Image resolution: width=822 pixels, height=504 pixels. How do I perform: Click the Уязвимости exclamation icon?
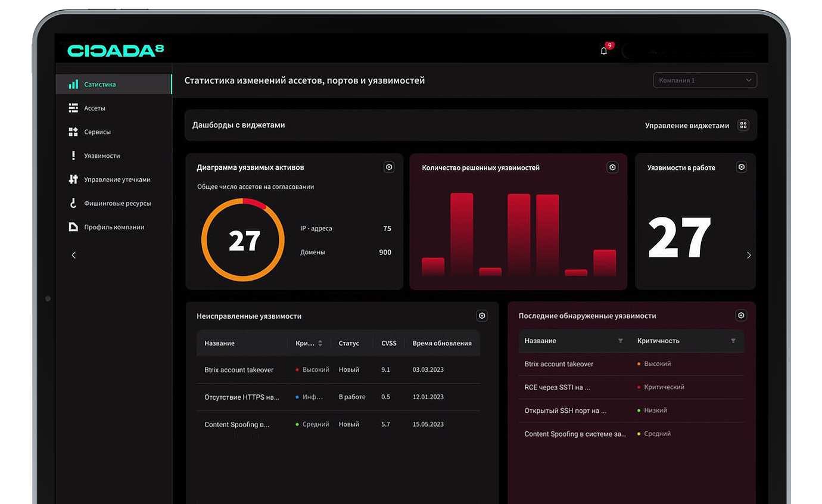point(73,155)
